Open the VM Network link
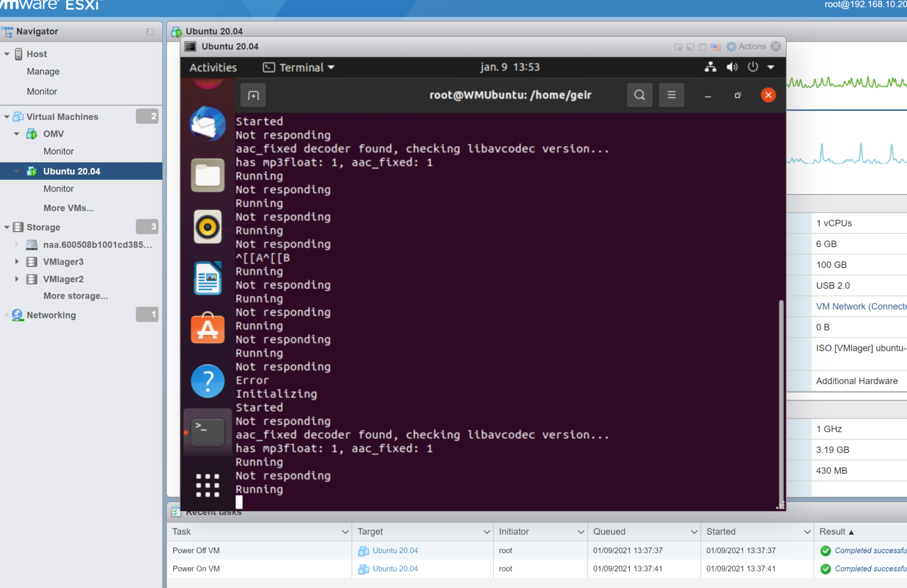This screenshot has width=907, height=588. tap(861, 307)
